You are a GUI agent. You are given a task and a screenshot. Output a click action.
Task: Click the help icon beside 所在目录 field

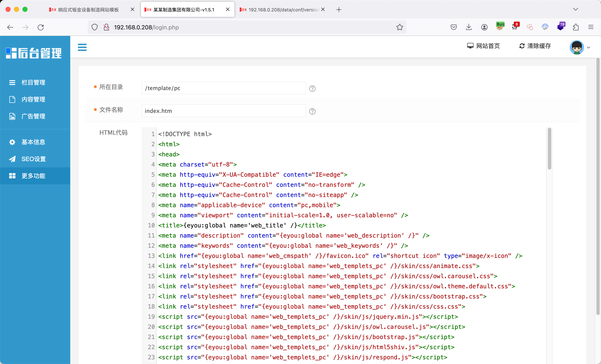click(x=312, y=88)
